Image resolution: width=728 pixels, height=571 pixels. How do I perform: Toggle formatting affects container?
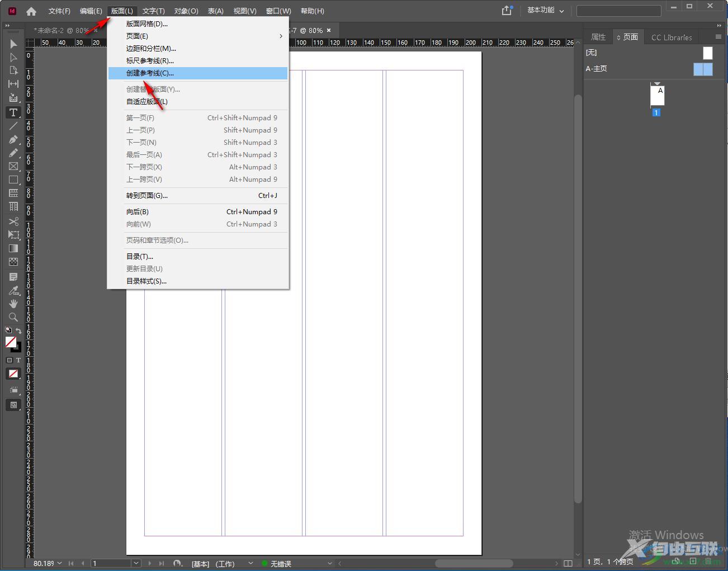(x=10, y=360)
